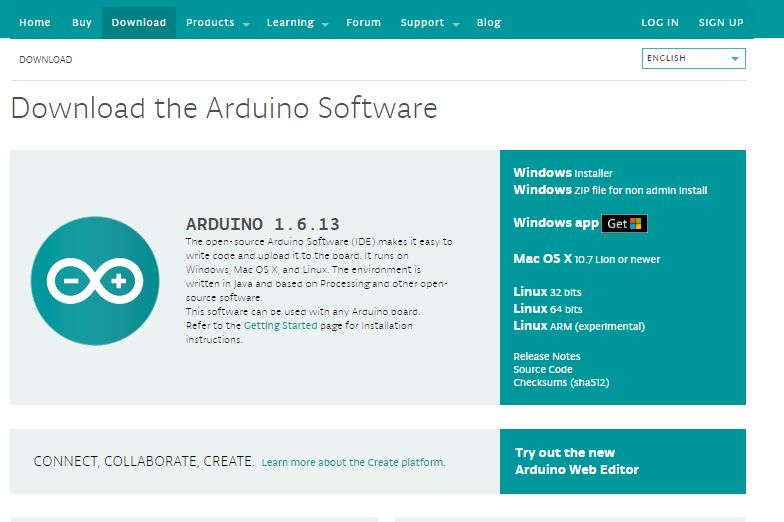
Task: Open the English language selector
Action: click(694, 58)
